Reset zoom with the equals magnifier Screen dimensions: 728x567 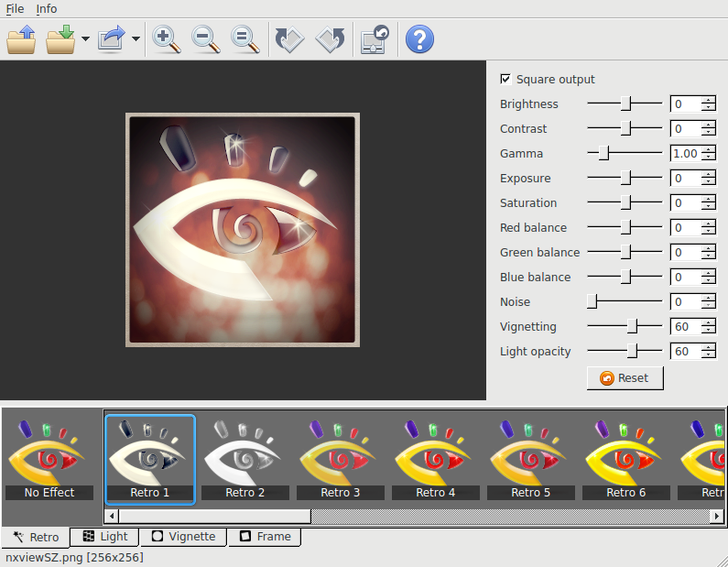244,39
